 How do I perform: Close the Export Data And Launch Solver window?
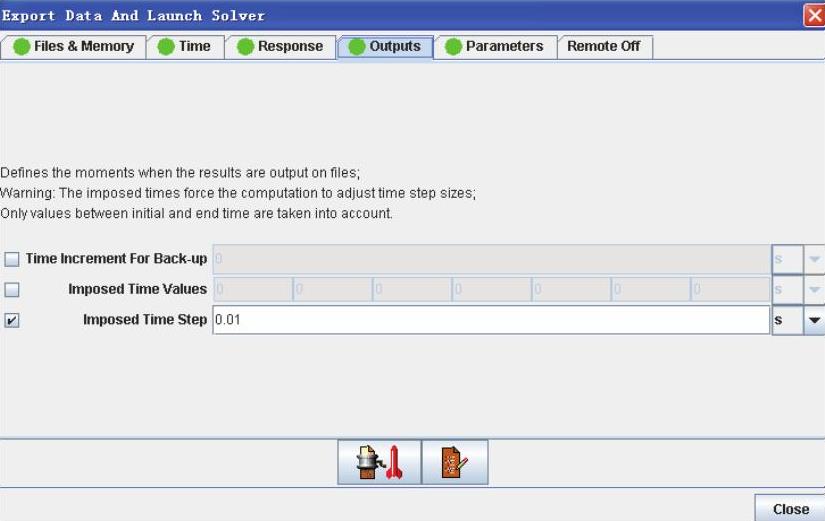click(814, 15)
